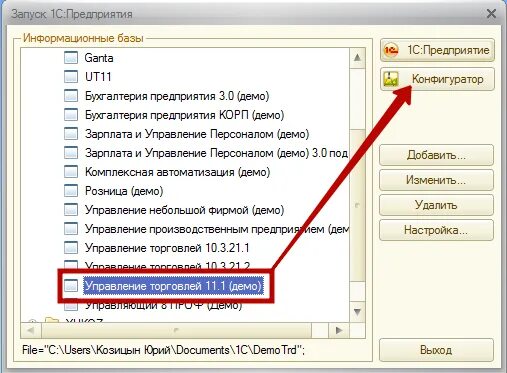Click the list scroll-up arrow
The image size is (507, 373).
pos(357,58)
